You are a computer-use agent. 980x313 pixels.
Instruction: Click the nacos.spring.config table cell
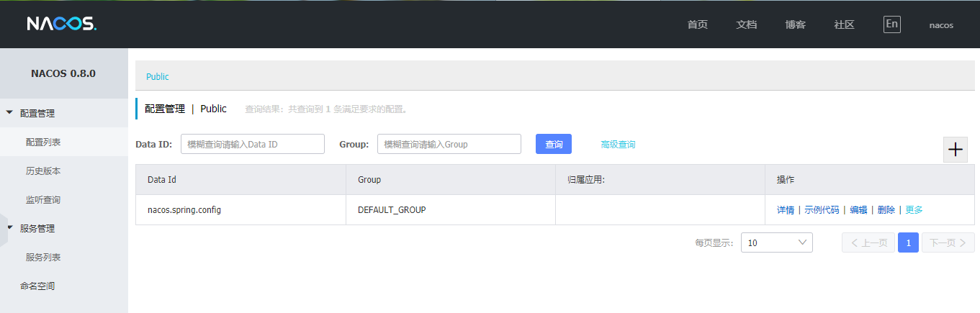pyautogui.click(x=240, y=210)
